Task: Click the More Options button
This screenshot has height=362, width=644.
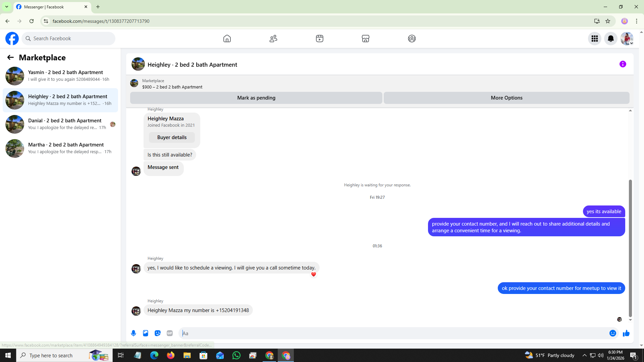Action: [x=506, y=98]
